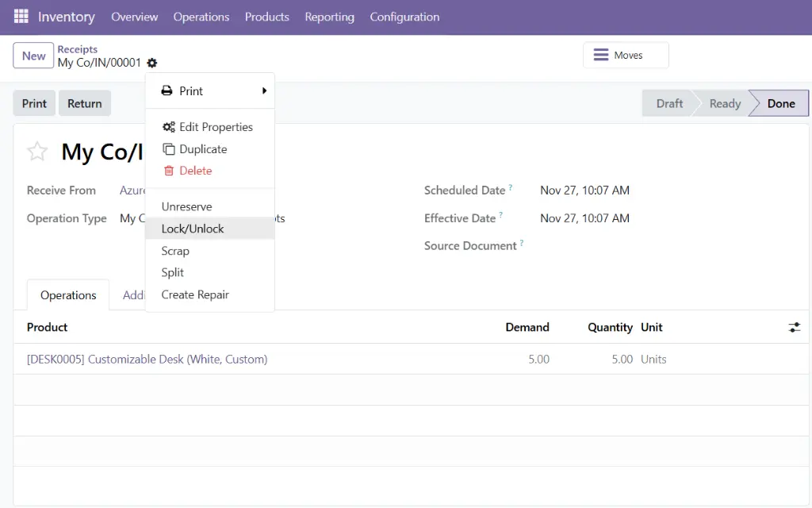
Task: Click the trash icon next to Delete
Action: coord(167,170)
